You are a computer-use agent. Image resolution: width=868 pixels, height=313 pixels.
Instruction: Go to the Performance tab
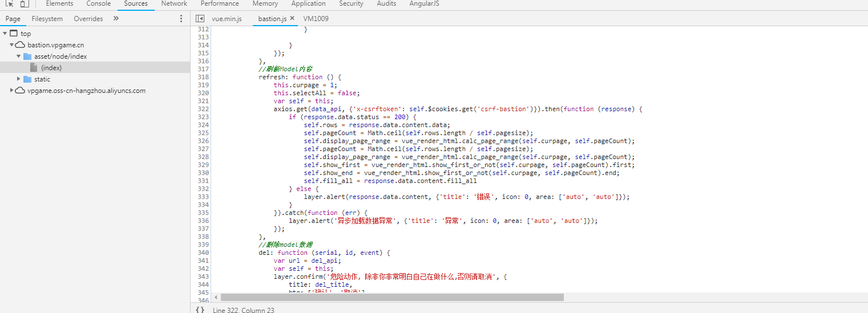click(x=220, y=3)
